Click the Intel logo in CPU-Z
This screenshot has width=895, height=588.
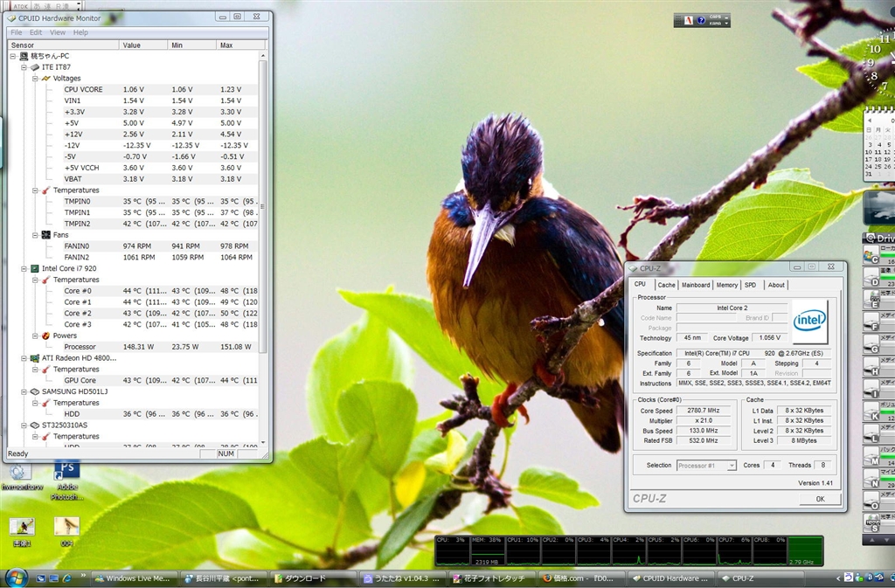pyautogui.click(x=809, y=322)
